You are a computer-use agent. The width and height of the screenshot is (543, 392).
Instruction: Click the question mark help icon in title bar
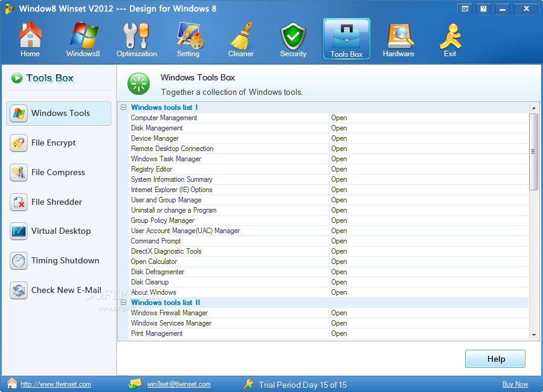(483, 9)
